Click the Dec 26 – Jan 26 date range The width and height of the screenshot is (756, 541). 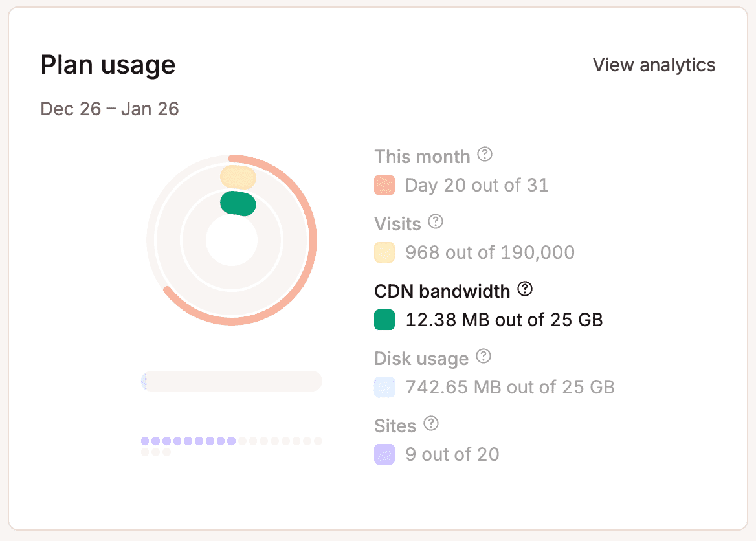109,109
